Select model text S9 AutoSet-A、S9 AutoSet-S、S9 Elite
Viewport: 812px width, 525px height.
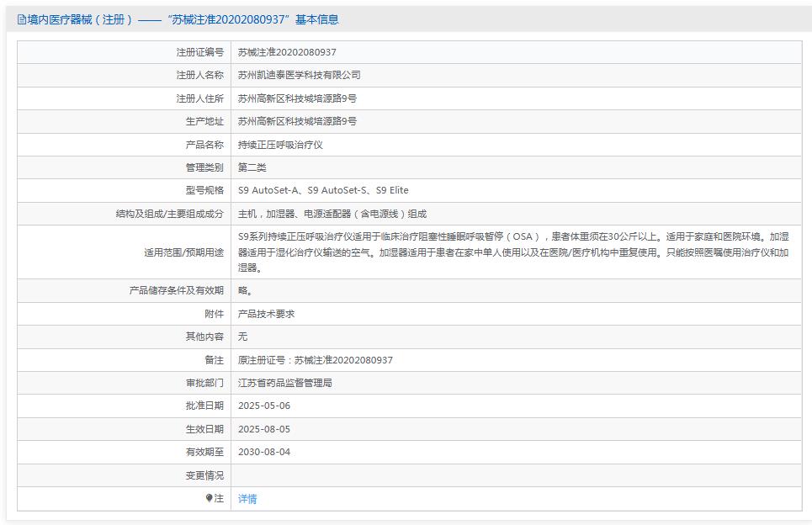[x=323, y=190]
